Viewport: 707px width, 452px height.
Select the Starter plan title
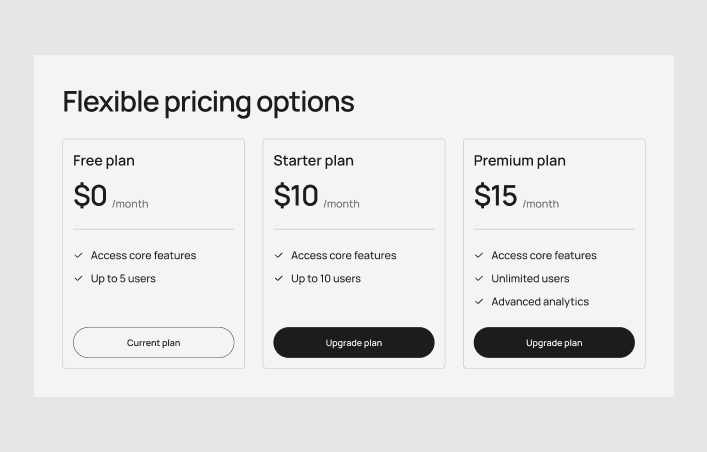click(x=314, y=161)
